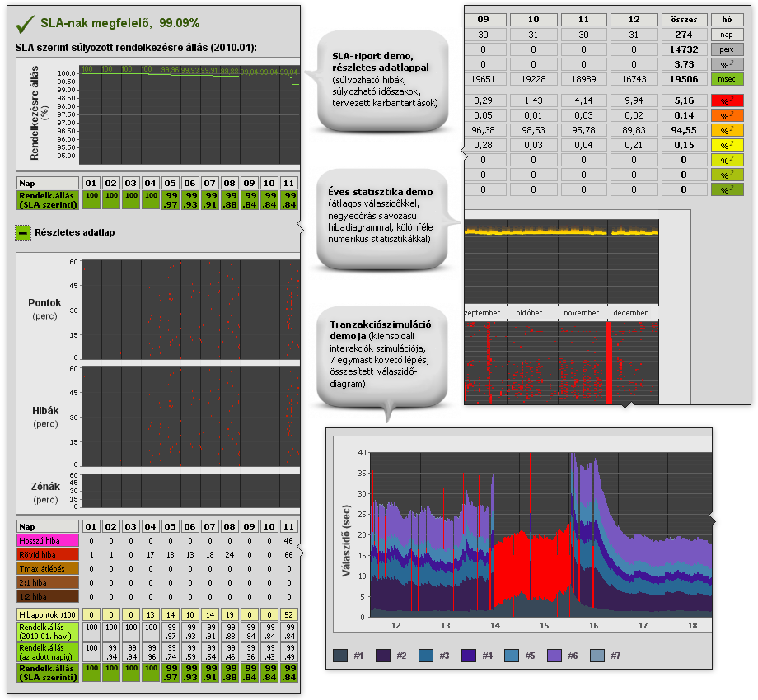Click the Hosszú hiba legend label
The width and height of the screenshot is (758, 700).
coord(46,540)
